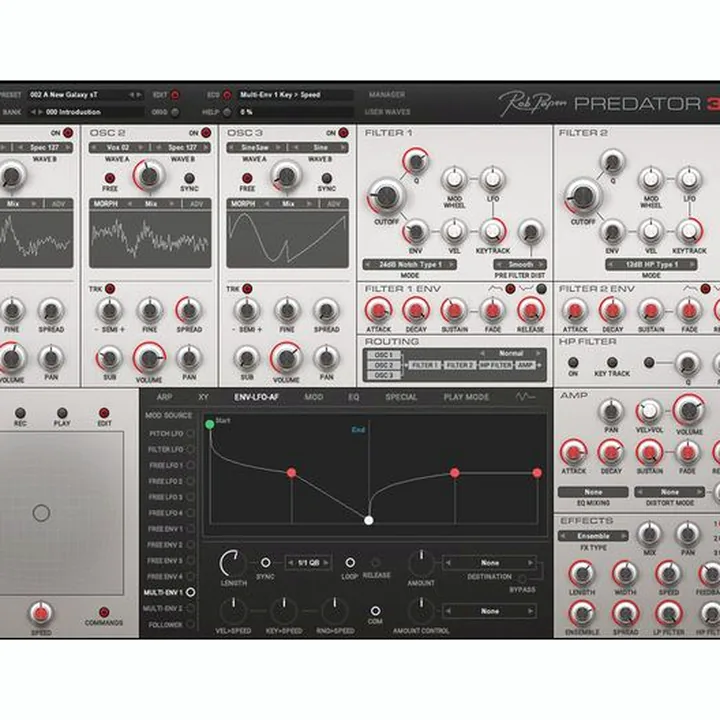
Task: Open the preset name dropdown
Action: [85, 95]
